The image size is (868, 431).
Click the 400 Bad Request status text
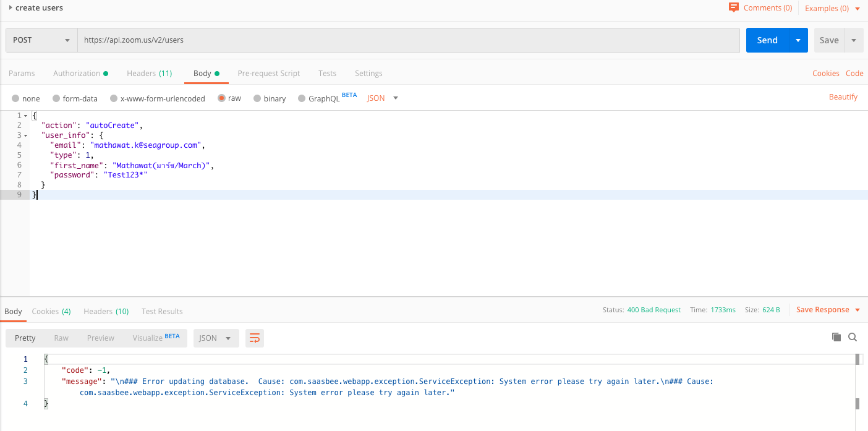[x=653, y=310]
